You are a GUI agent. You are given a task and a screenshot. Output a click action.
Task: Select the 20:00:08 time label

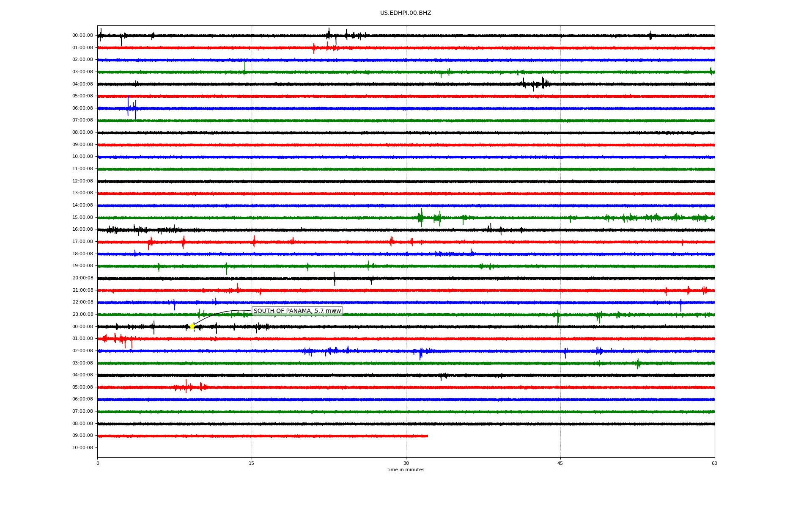[x=82, y=278]
